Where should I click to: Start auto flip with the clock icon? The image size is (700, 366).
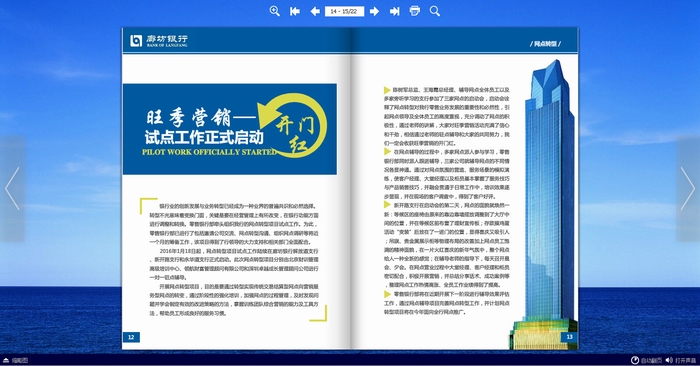[x=634, y=360]
